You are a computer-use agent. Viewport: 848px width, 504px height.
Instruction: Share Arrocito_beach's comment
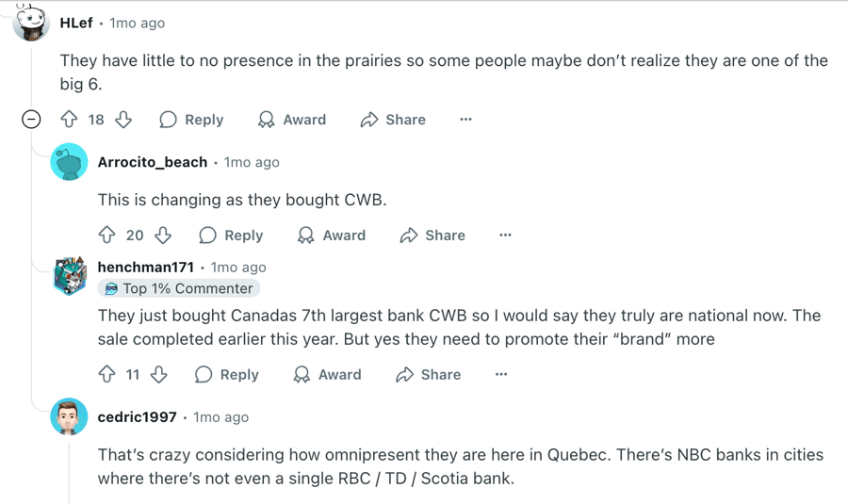click(x=432, y=236)
